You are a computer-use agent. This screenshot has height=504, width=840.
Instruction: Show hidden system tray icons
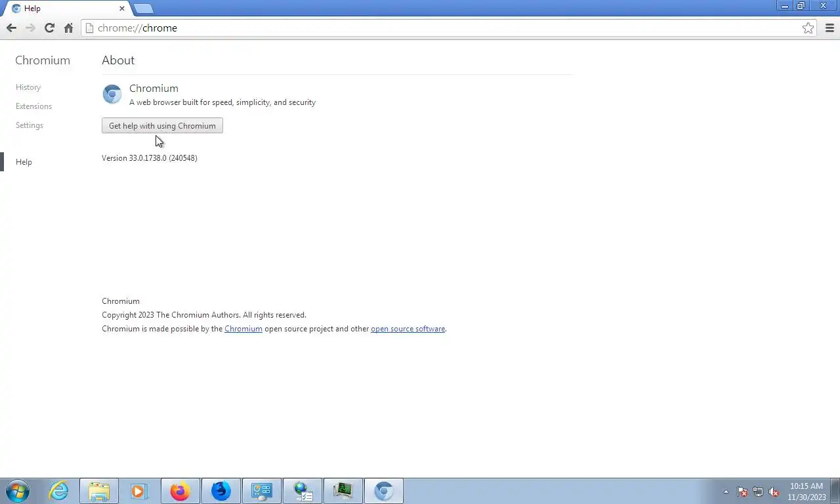click(x=726, y=492)
